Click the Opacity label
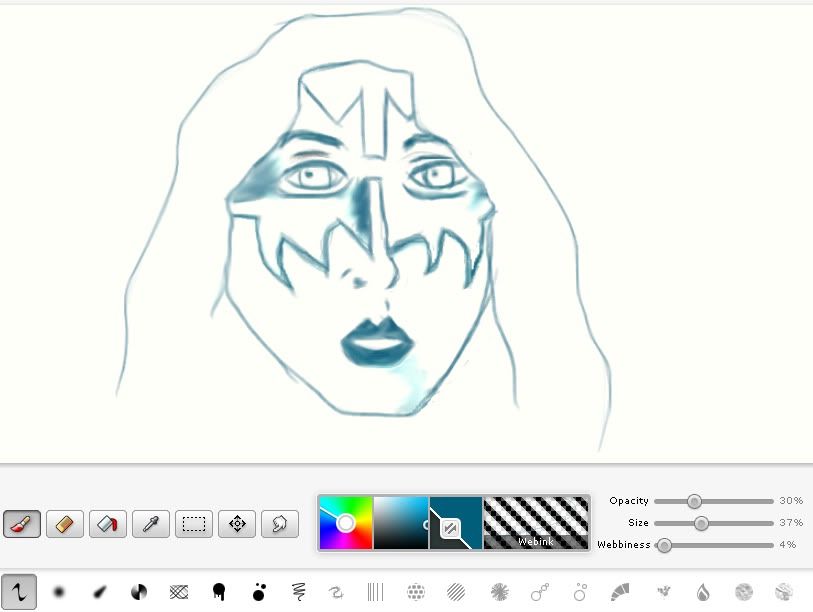813x612 pixels. (629, 501)
